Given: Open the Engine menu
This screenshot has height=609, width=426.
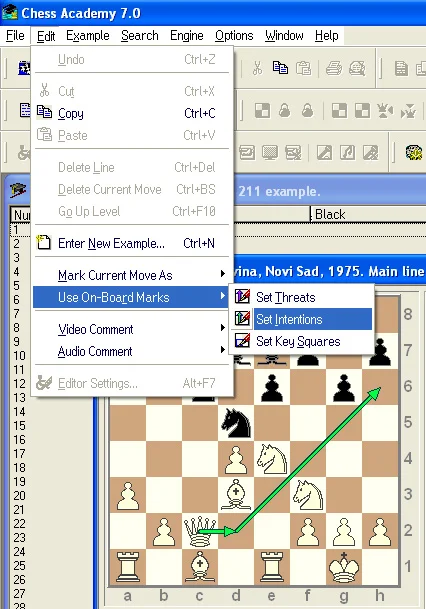Looking at the screenshot, I should click(187, 36).
